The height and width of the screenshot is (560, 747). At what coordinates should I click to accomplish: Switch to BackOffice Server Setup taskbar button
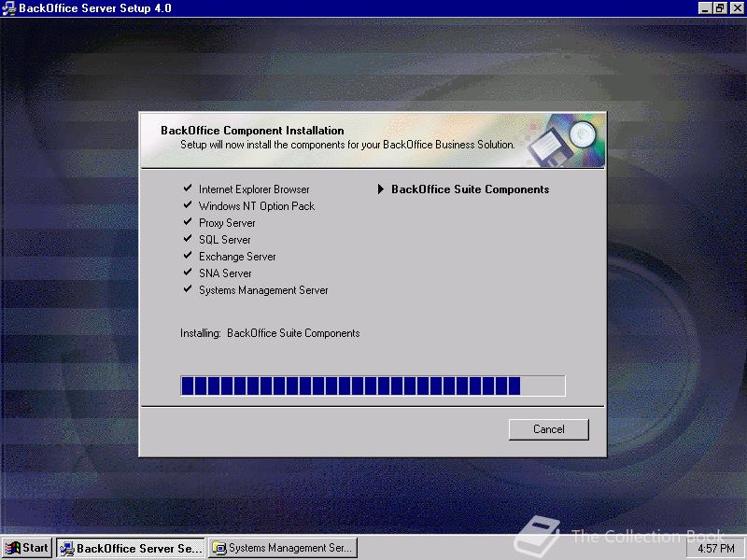coord(131,548)
